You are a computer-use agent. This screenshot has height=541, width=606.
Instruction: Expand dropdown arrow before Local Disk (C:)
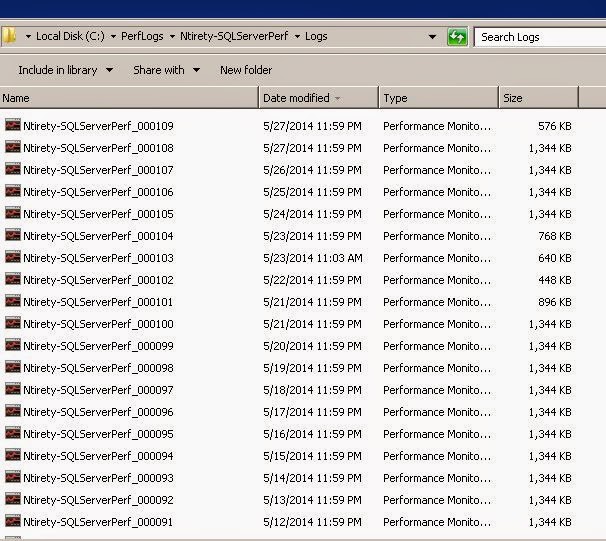[x=28, y=37]
